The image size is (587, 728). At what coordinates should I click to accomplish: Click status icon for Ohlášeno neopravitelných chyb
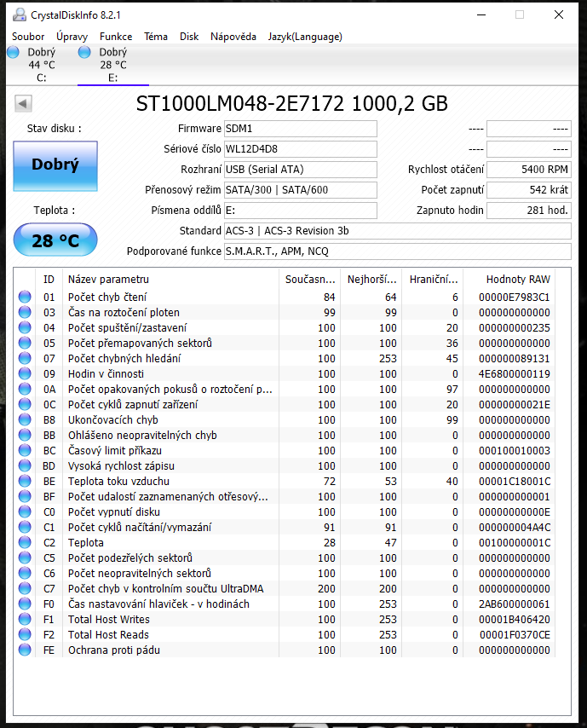click(25, 435)
